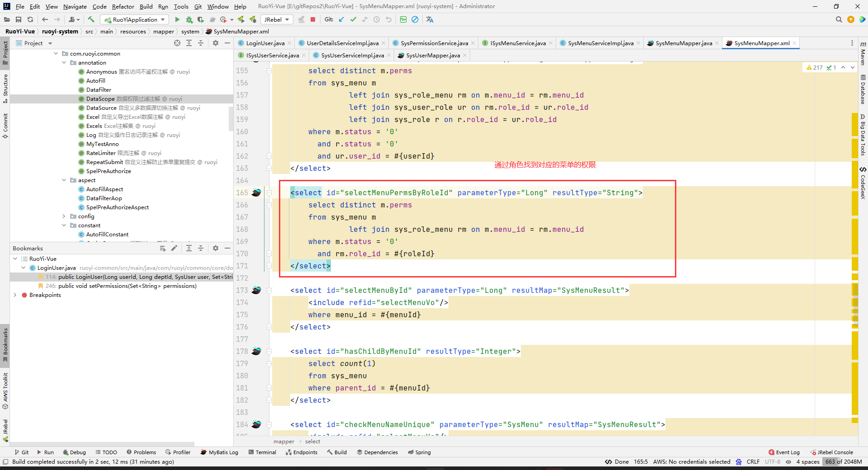The width and height of the screenshot is (868, 470).
Task: Open the recent tabs list three-dot menu
Action: click(x=852, y=43)
